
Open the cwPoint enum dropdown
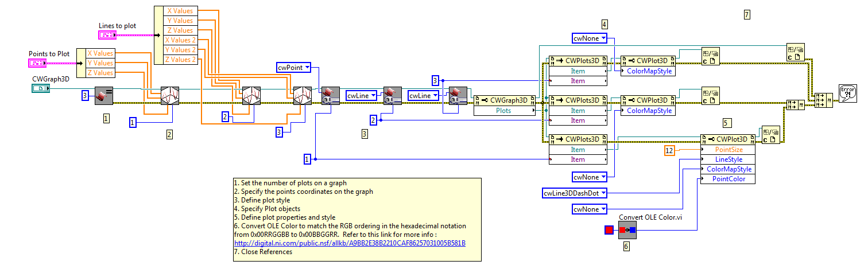pos(294,68)
